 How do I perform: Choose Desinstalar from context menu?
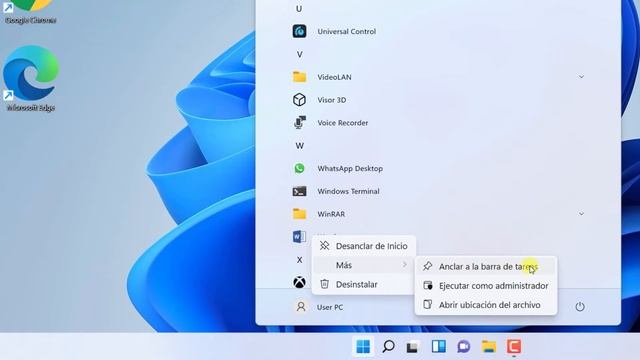pos(363,284)
